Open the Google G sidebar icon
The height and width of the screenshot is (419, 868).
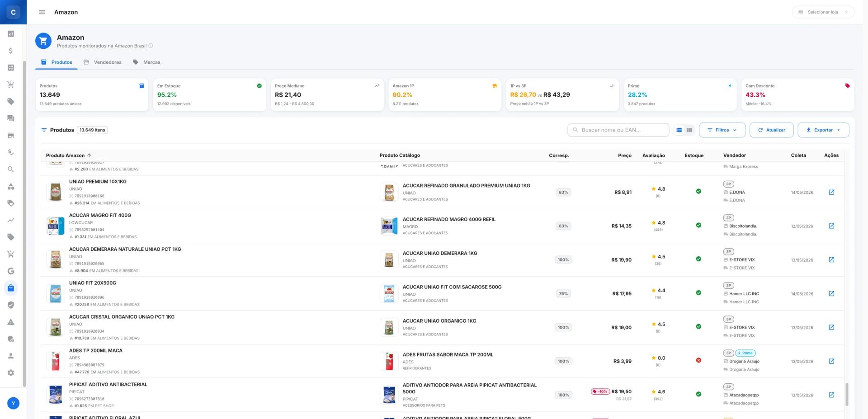pos(11,271)
